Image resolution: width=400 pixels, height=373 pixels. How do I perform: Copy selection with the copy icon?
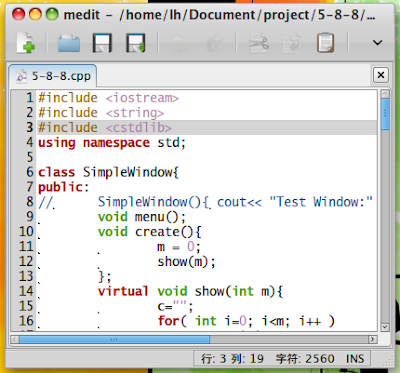point(292,43)
